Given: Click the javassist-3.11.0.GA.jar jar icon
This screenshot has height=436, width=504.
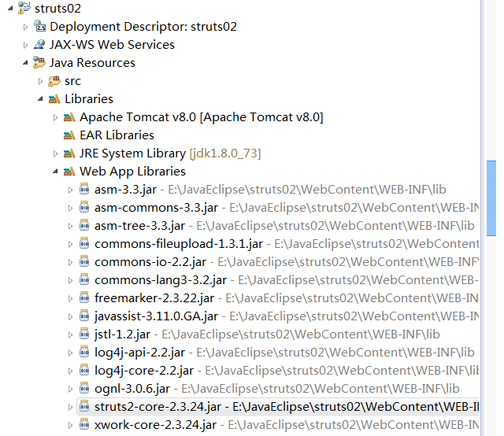Looking at the screenshot, I should [x=84, y=316].
